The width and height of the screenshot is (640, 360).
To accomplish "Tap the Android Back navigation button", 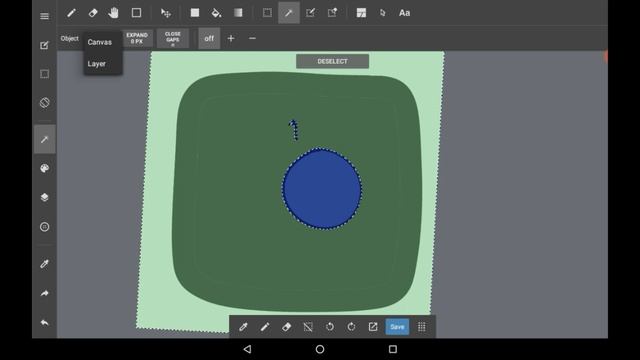I will pos(247,349).
